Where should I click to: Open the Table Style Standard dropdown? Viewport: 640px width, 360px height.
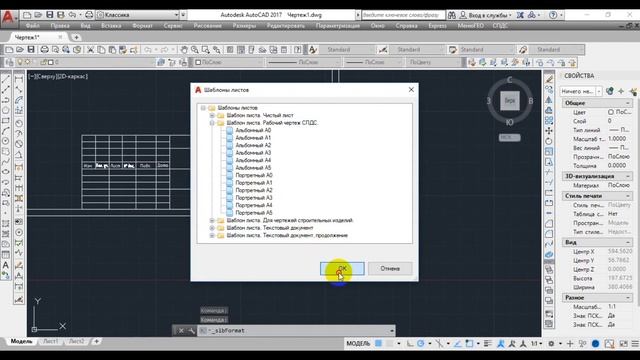(486, 50)
